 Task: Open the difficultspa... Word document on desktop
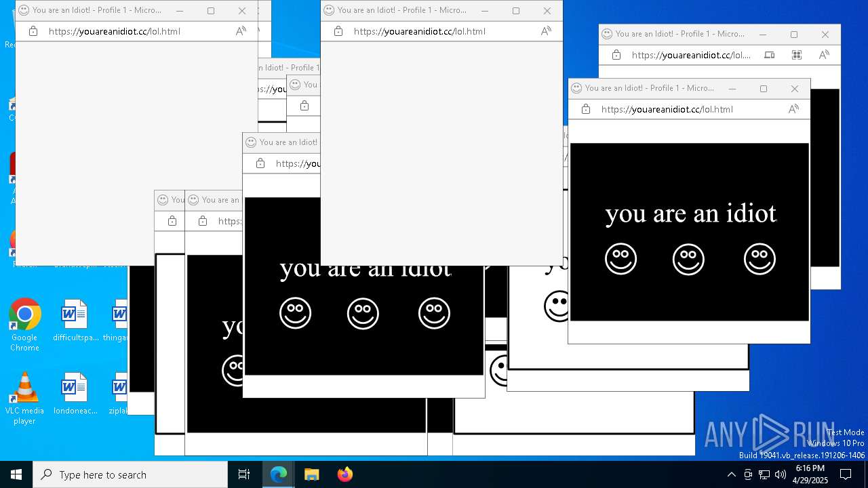click(75, 321)
